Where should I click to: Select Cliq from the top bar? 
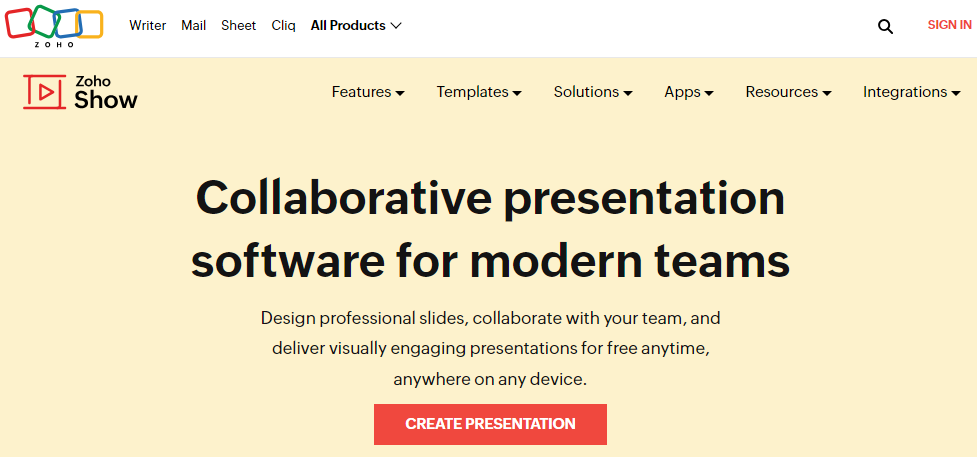pos(284,26)
